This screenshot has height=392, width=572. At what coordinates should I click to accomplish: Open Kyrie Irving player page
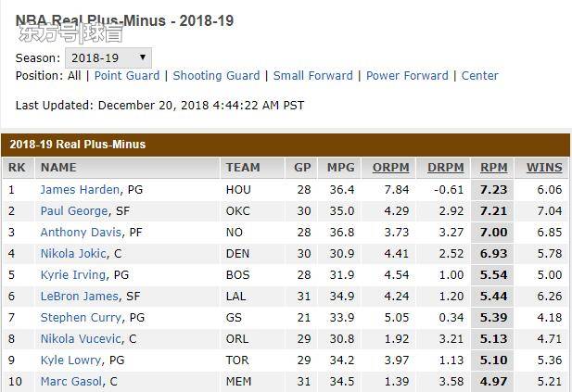pyautogui.click(x=73, y=275)
